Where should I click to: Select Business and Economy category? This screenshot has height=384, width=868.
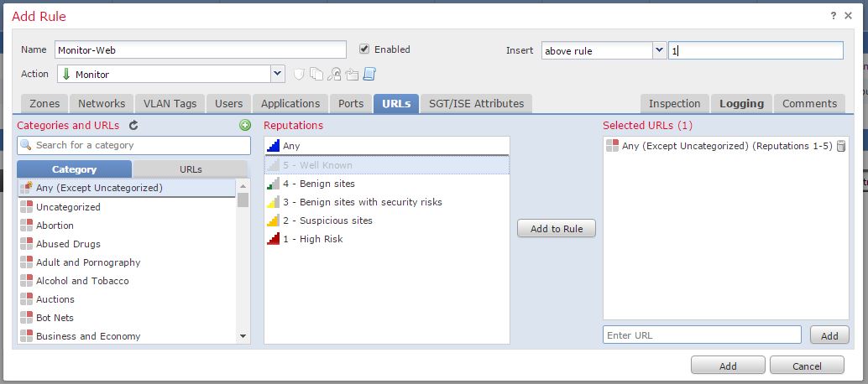127,336
